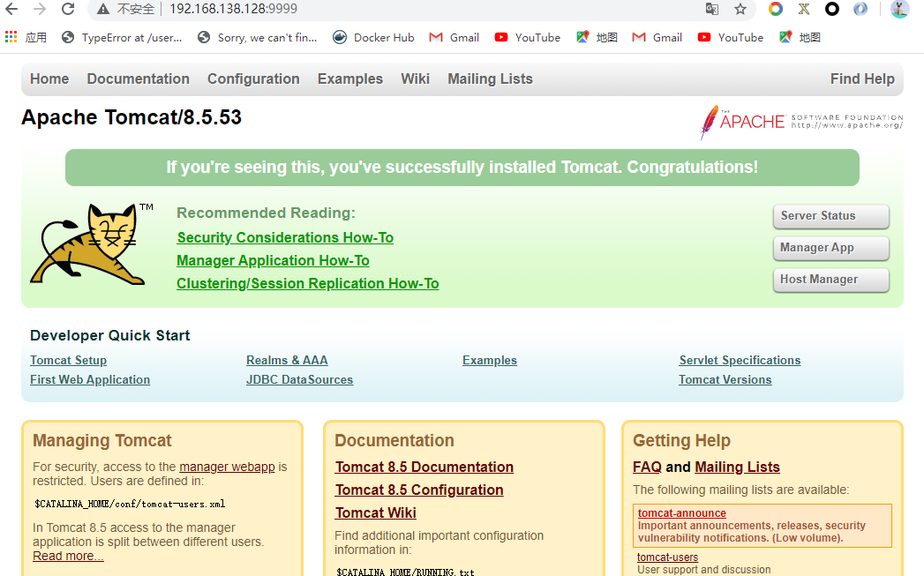Click the translate icon in address bar
The width and height of the screenshot is (924, 576).
tap(712, 11)
